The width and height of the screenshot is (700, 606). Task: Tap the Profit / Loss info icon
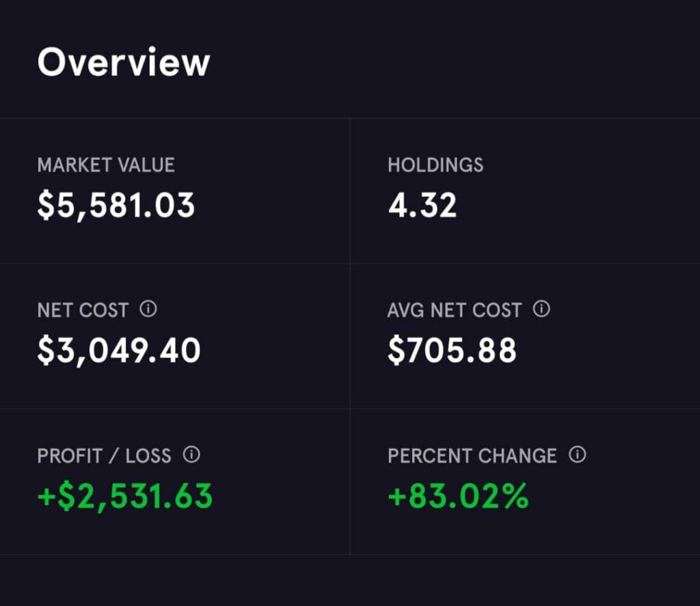(191, 455)
